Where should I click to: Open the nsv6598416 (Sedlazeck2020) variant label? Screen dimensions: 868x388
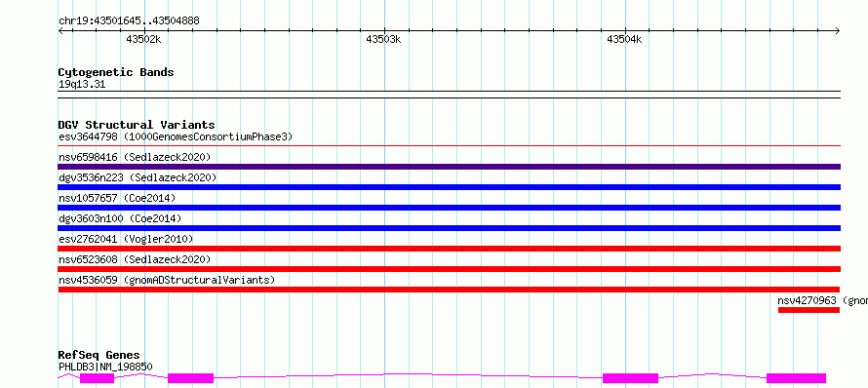click(x=135, y=157)
